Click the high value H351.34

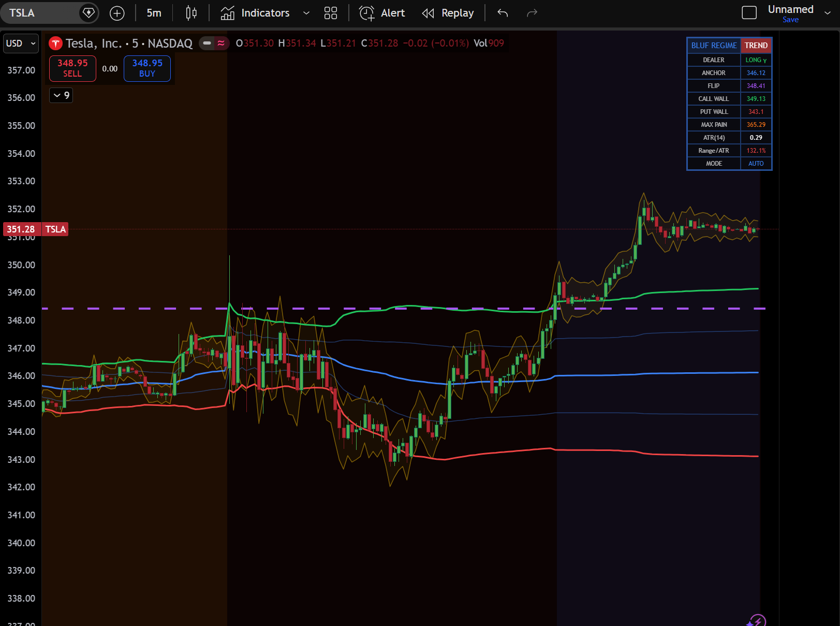(x=297, y=43)
